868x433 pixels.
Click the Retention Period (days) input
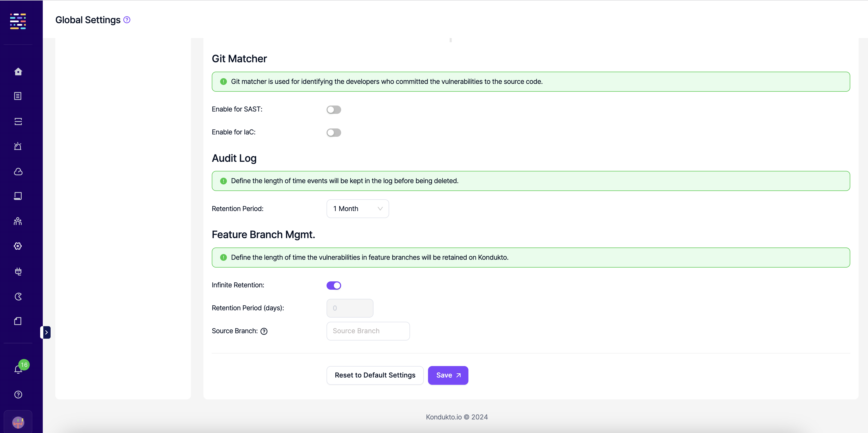click(x=350, y=308)
